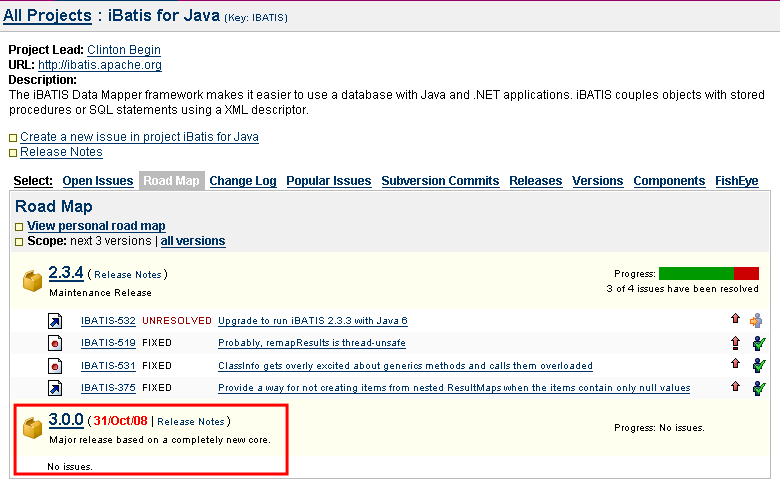Screen dimensions: 780x484
Task: Click the 3.0.0 version package icon
Action: (x=32, y=428)
